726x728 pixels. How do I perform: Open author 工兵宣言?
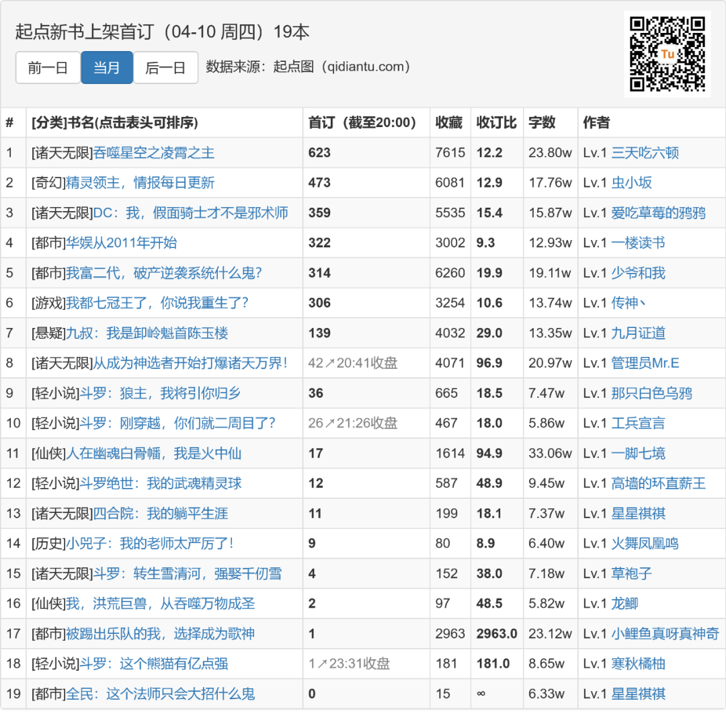tap(638, 423)
